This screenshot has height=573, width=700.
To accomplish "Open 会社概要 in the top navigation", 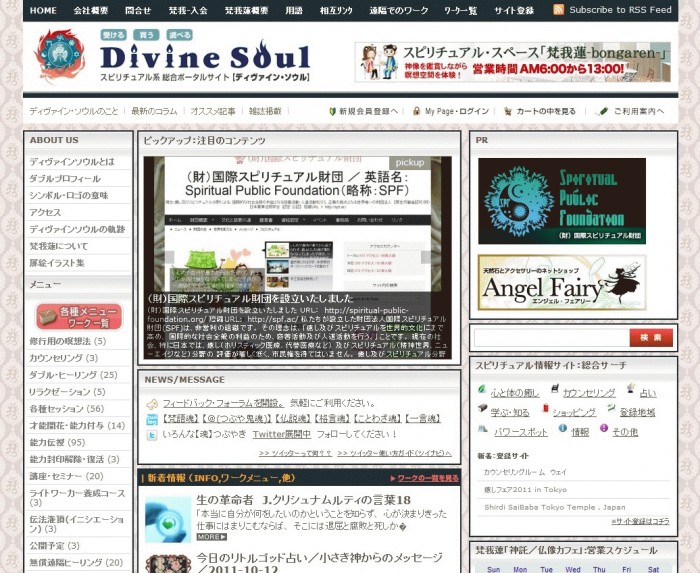I will (x=91, y=10).
